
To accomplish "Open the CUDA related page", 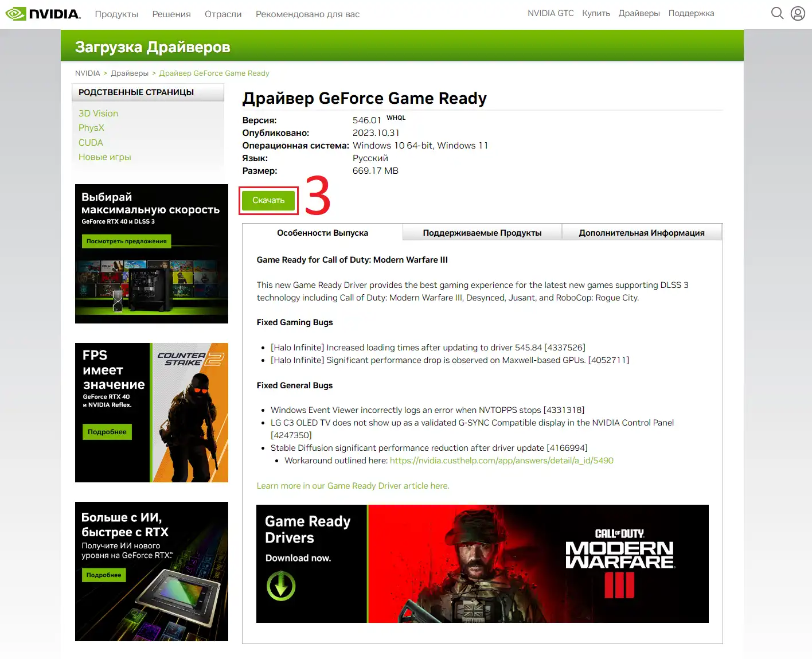I will click(x=91, y=142).
